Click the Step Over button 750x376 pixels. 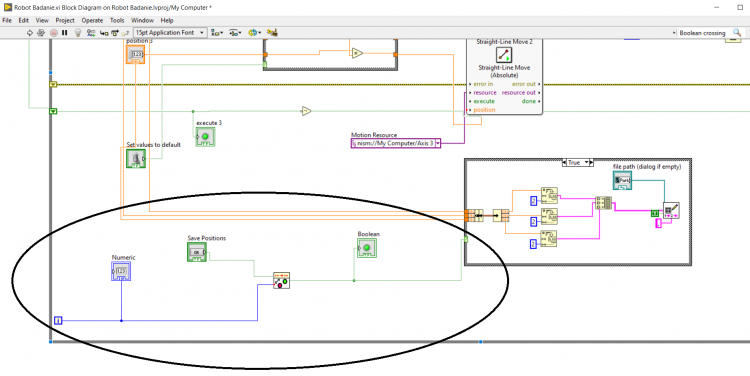115,33
